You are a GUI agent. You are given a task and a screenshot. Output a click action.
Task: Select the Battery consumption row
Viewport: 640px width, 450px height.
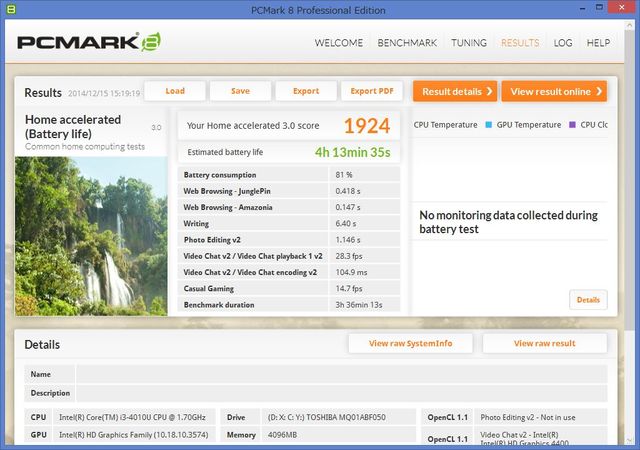pos(289,175)
